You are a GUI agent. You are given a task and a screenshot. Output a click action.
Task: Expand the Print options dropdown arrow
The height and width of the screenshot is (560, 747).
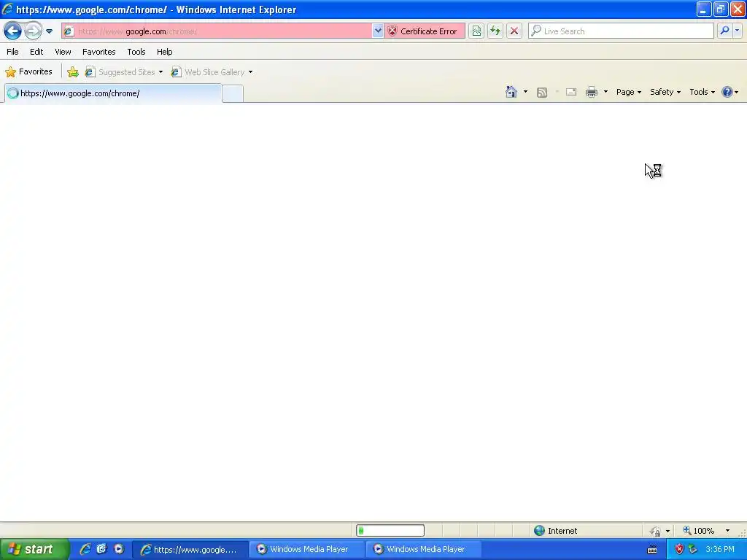point(605,92)
